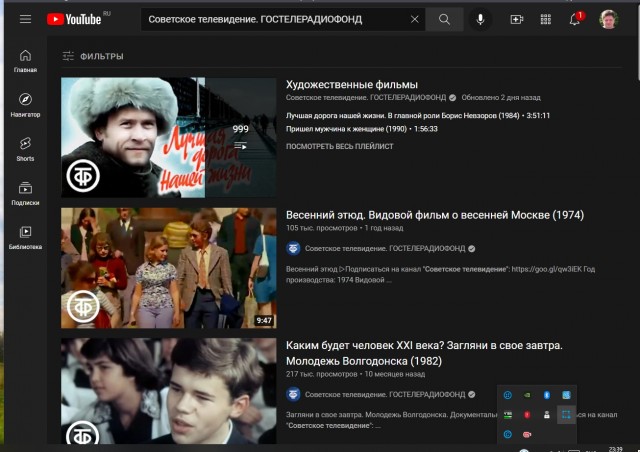Open the account avatar menu

pos(608,19)
